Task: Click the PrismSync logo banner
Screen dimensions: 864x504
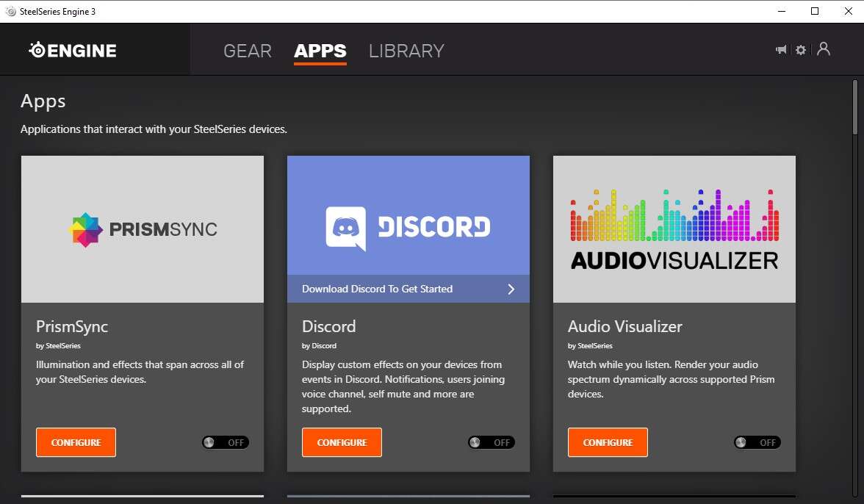Action: pos(143,229)
